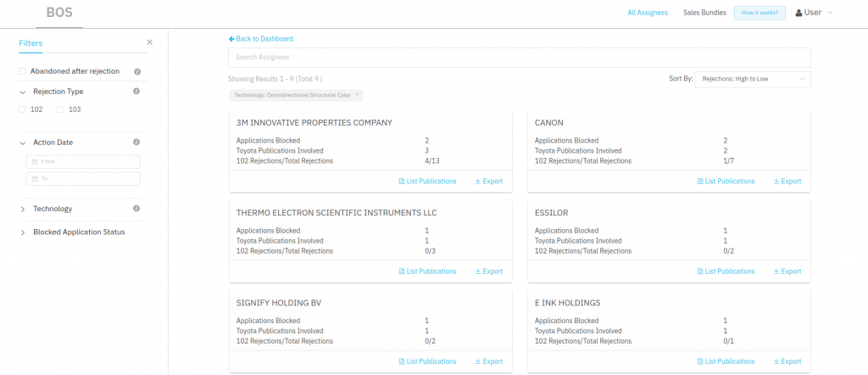Close the Filters panel with the X icon
Screen dimensions: 868x375
click(x=149, y=42)
